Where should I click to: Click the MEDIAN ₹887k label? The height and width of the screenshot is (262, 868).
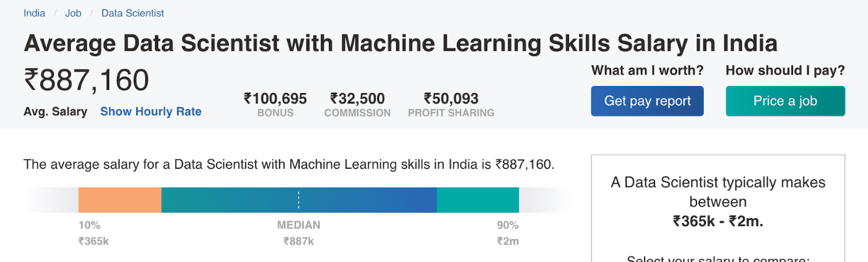298,233
